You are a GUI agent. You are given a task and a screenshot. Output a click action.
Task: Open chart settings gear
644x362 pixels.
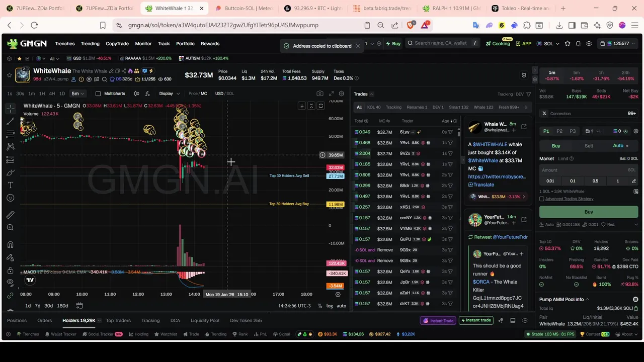tap(342, 94)
